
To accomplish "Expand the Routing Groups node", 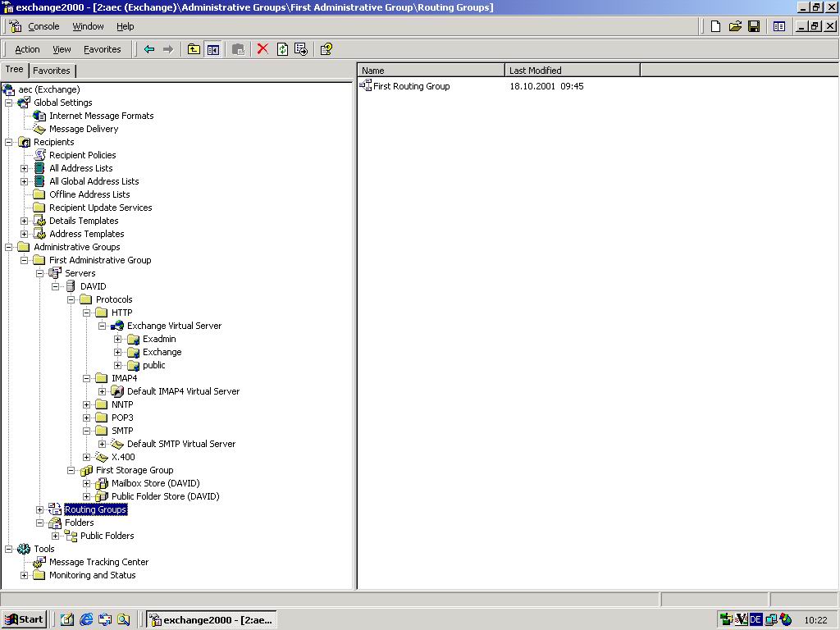I will click(39, 510).
